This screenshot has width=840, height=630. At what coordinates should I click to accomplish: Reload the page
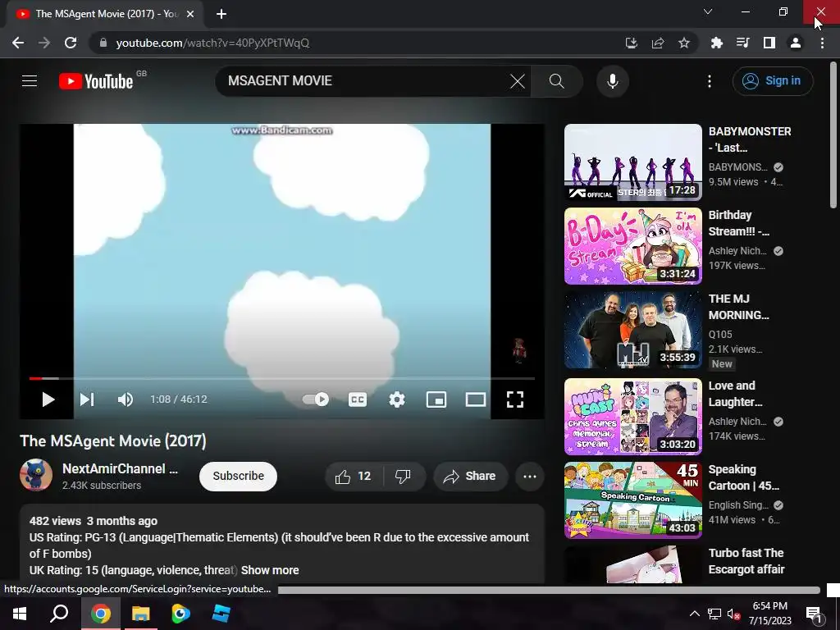(71, 43)
